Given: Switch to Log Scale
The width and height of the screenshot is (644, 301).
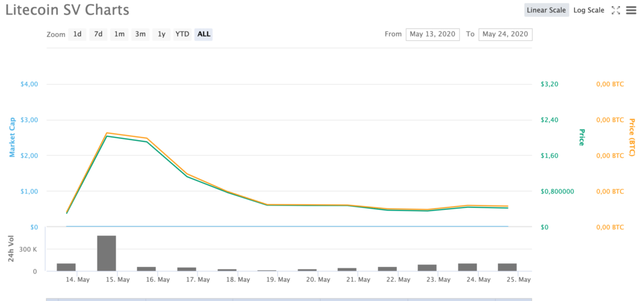Looking at the screenshot, I should 589,10.
